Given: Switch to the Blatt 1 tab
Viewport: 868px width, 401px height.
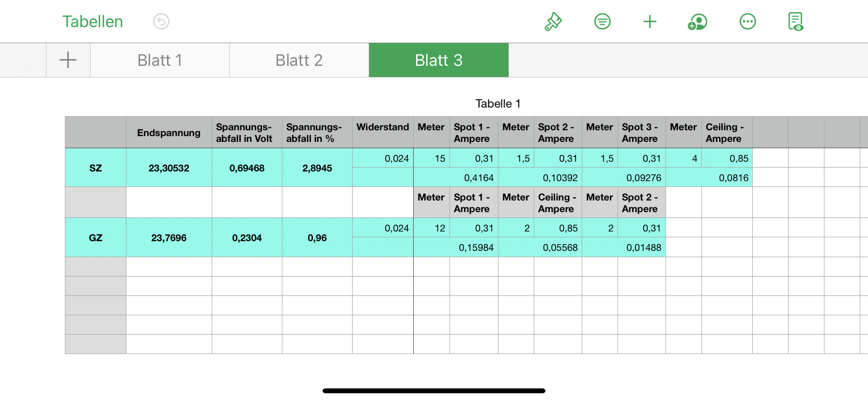Looking at the screenshot, I should point(160,60).
